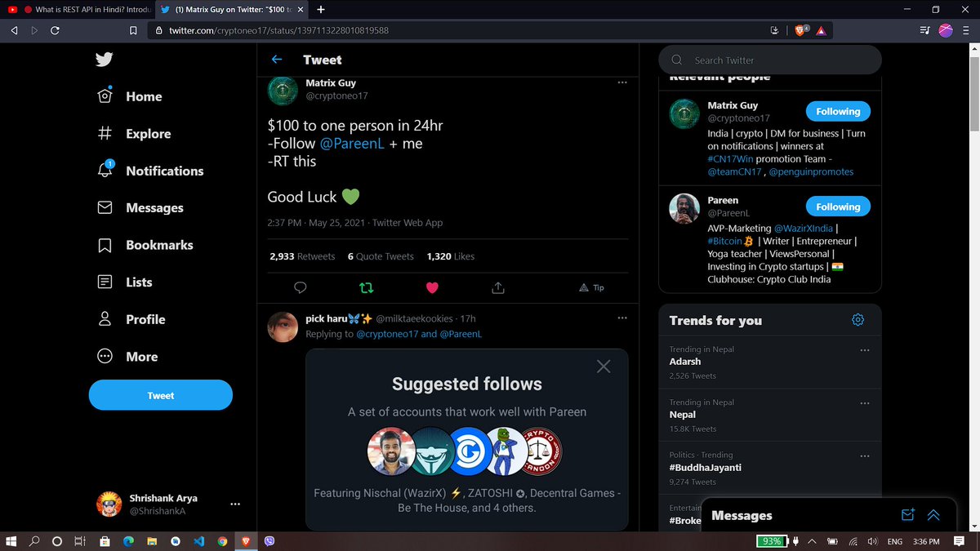The width and height of the screenshot is (980, 551).
Task: Reply to the tweet with comment icon
Action: [x=300, y=287]
